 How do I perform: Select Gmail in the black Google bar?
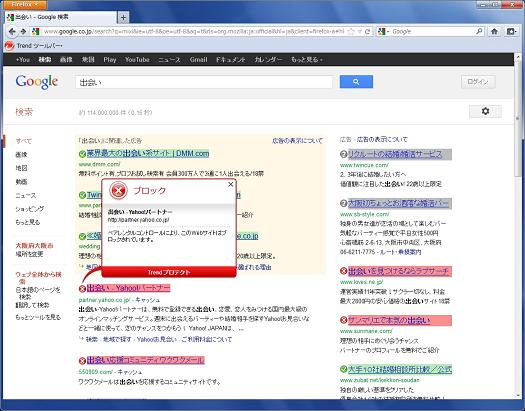point(199,60)
